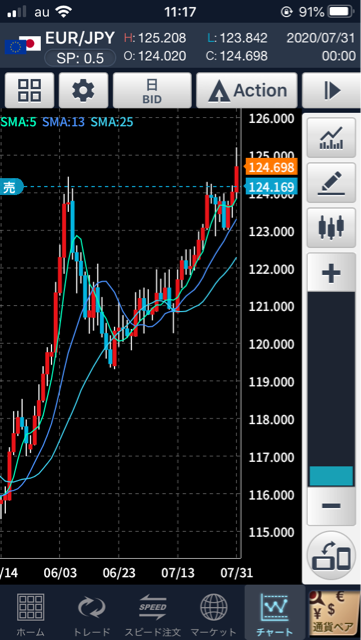This screenshot has height=640, width=361.
Task: Change the daily BID timeframe selector
Action: [x=152, y=90]
